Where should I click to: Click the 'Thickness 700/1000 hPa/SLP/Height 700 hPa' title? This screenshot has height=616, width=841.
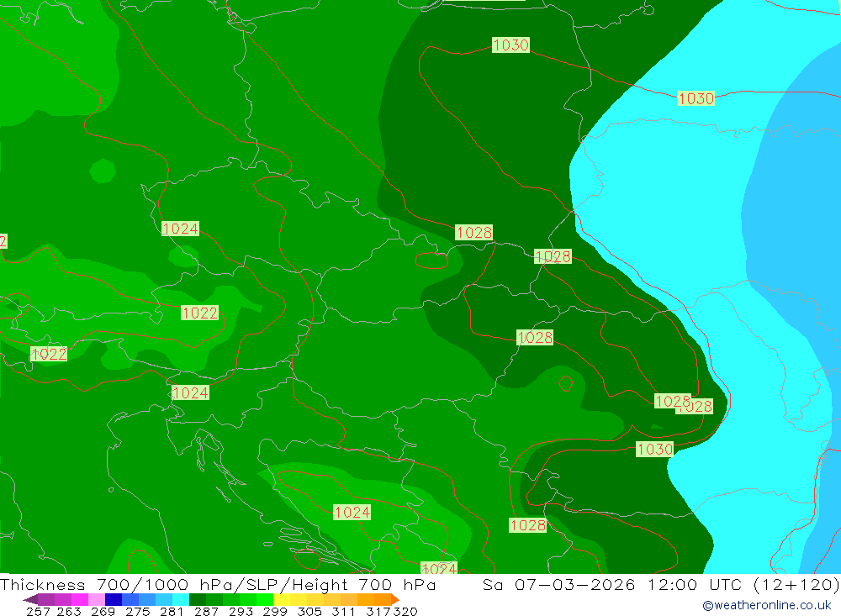pos(218,584)
